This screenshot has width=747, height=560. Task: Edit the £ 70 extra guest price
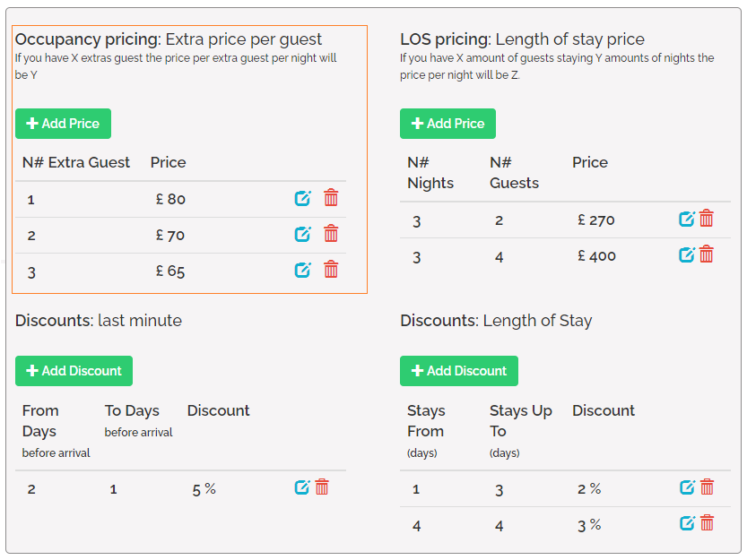(303, 234)
